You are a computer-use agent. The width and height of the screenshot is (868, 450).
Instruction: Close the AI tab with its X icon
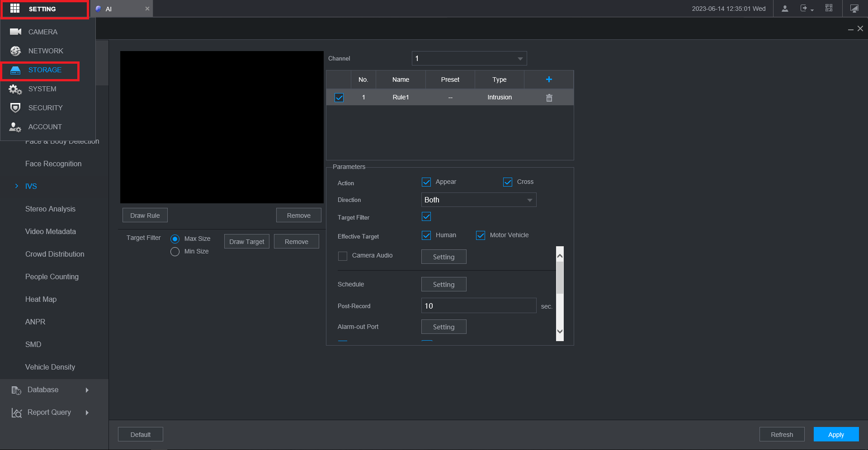pos(147,9)
